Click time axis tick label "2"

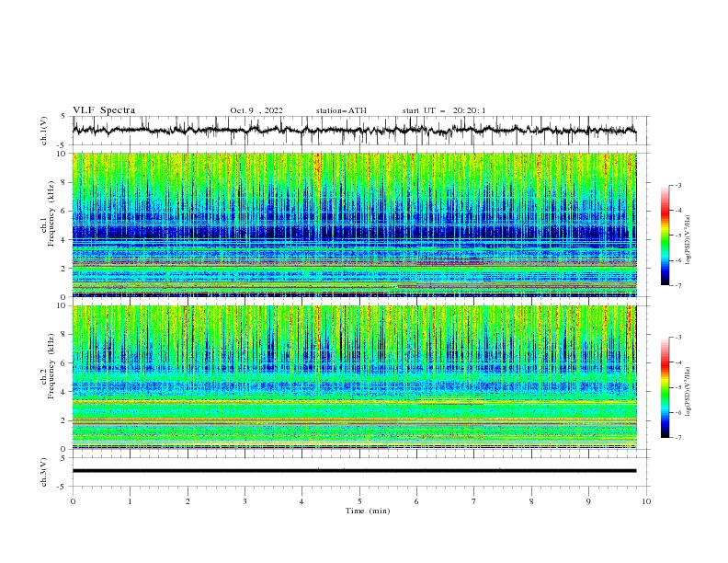click(188, 501)
